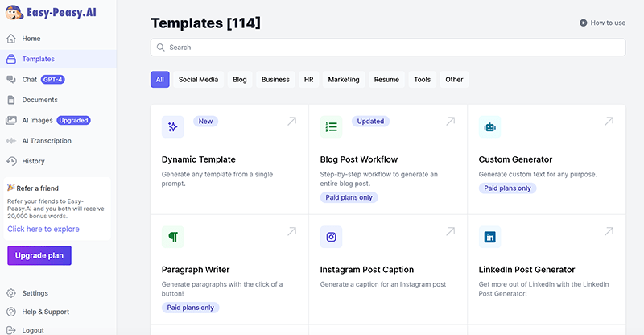The width and height of the screenshot is (644, 335).
Task: Click the Blog Post Workflow list icon
Action: [331, 126]
